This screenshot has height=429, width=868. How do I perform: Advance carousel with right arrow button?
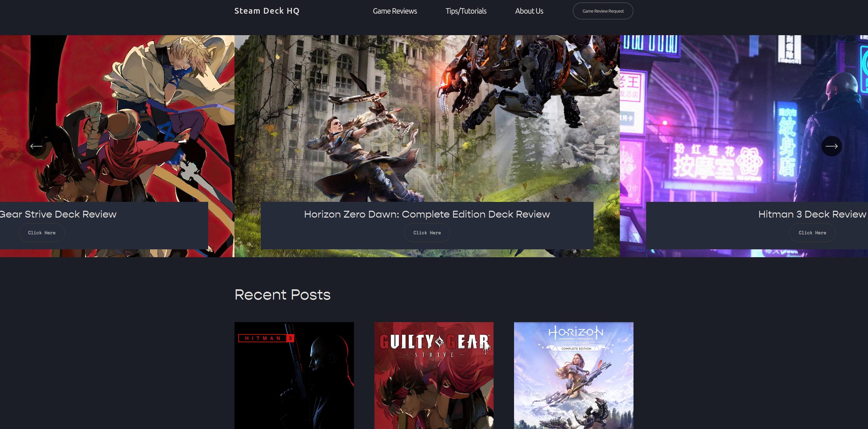pos(831,146)
